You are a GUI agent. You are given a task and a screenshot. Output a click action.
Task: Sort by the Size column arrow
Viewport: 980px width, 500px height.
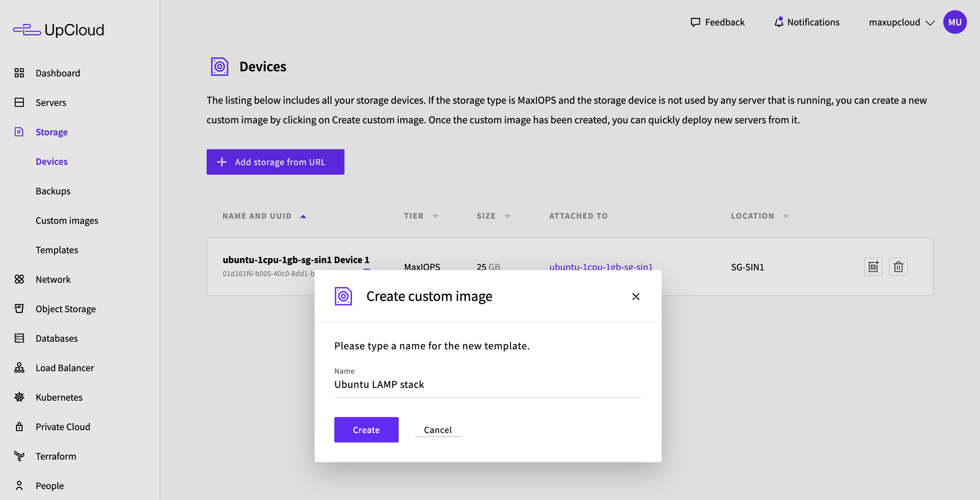pyautogui.click(x=507, y=216)
